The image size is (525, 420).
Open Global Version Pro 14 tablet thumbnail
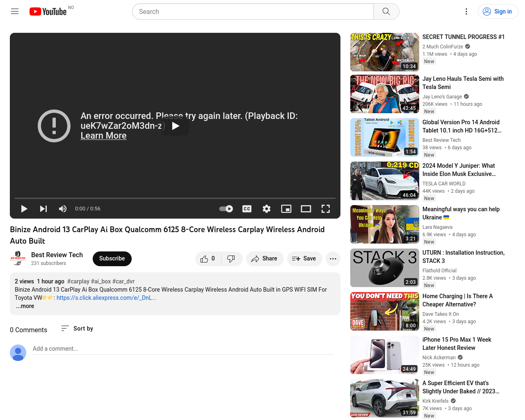(385, 137)
